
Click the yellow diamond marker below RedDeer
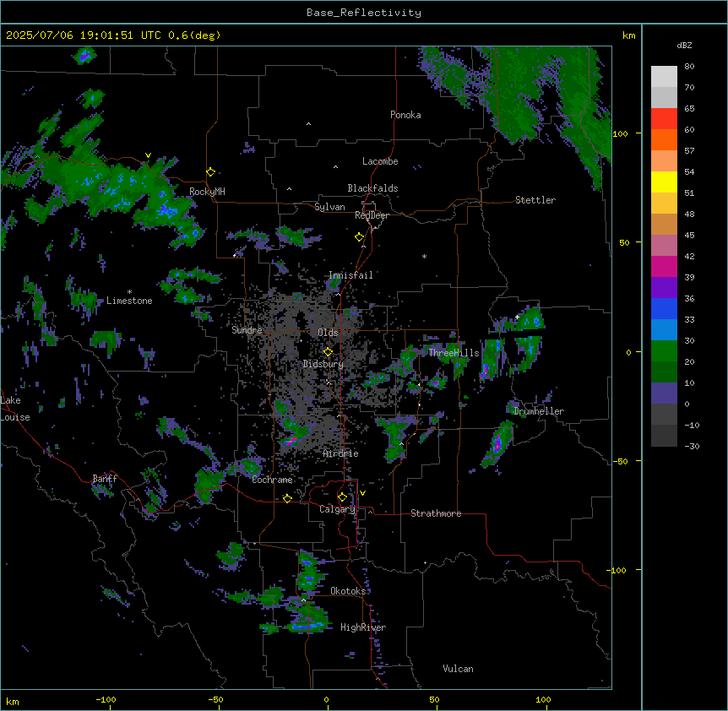coord(360,237)
